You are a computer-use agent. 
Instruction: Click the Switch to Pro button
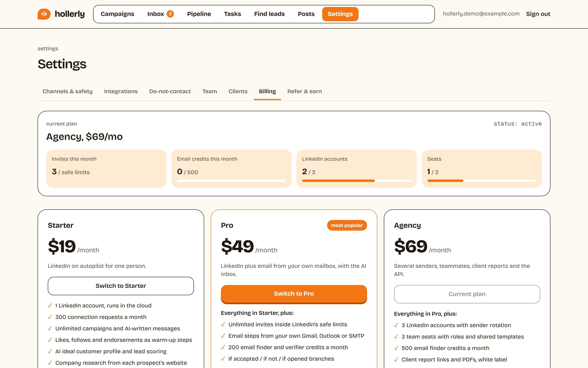click(294, 294)
